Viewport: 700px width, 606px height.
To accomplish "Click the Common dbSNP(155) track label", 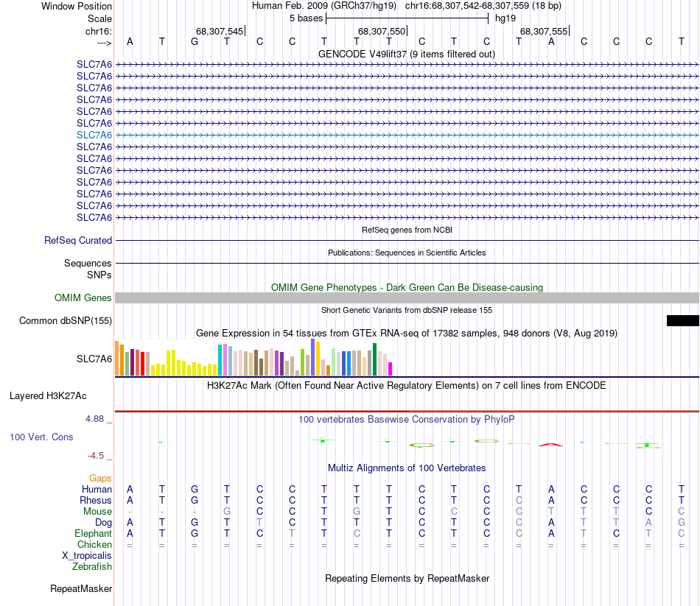I will 66,320.
